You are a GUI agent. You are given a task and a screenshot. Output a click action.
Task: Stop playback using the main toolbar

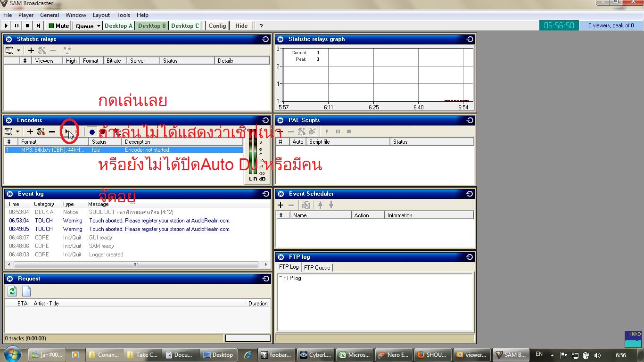(27, 26)
